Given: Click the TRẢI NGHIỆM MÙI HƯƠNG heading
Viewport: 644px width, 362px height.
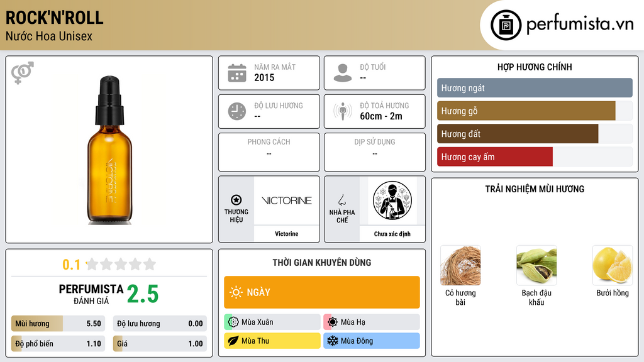Looking at the screenshot, I should coord(535,189).
